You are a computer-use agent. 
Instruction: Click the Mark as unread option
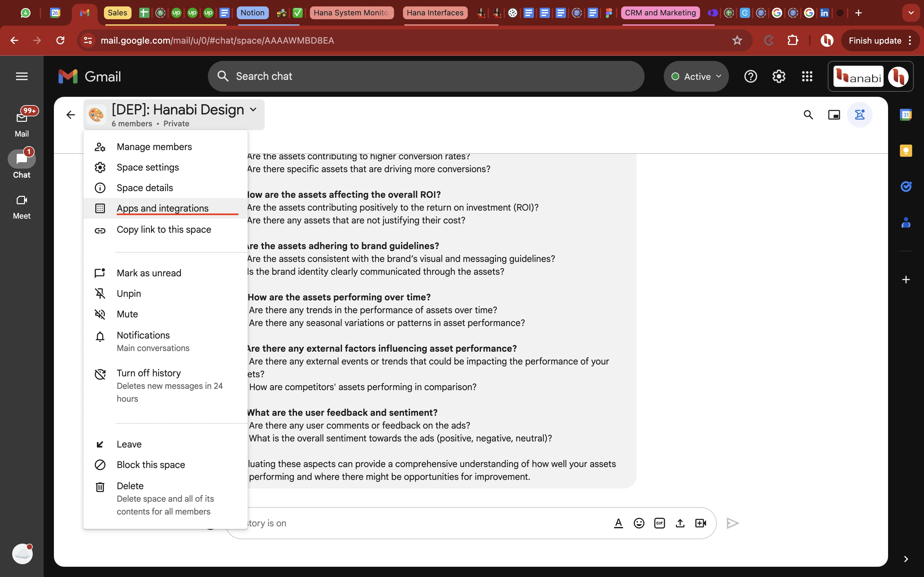click(x=149, y=272)
